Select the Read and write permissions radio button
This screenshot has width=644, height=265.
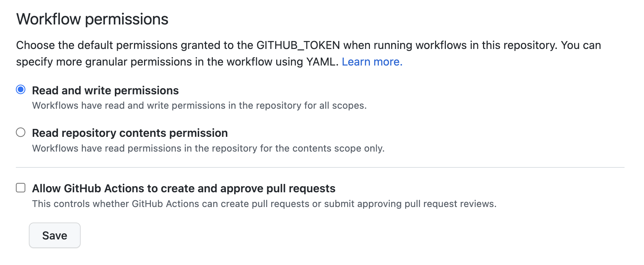[21, 90]
